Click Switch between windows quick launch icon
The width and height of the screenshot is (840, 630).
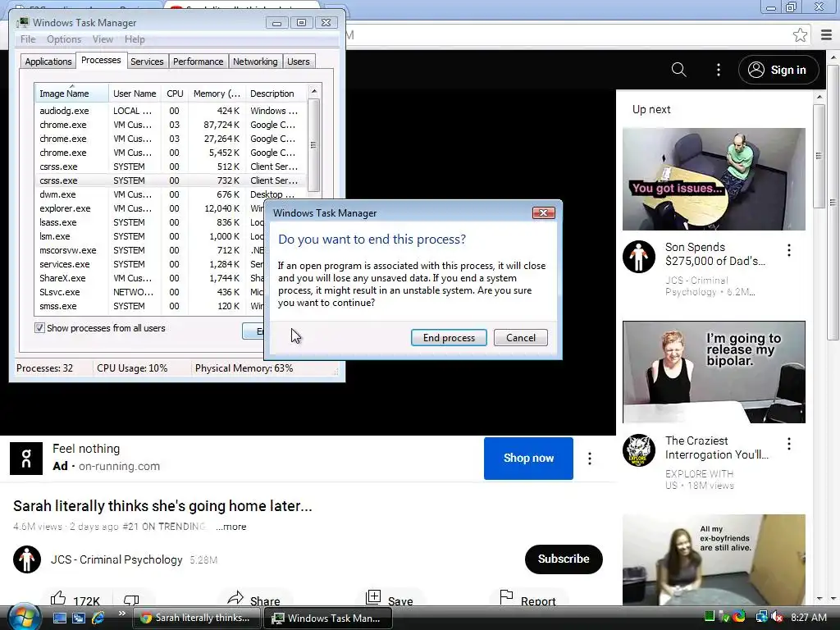coord(78,618)
